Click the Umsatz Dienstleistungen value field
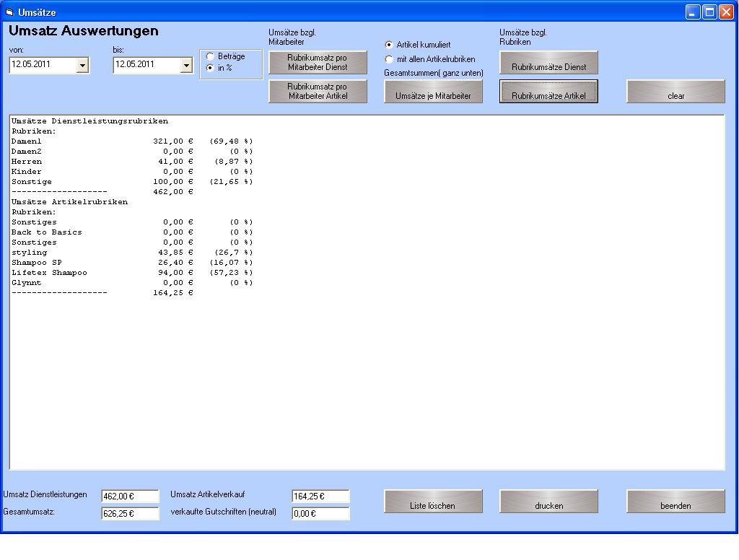This screenshot has height=560, width=739. pyautogui.click(x=130, y=496)
